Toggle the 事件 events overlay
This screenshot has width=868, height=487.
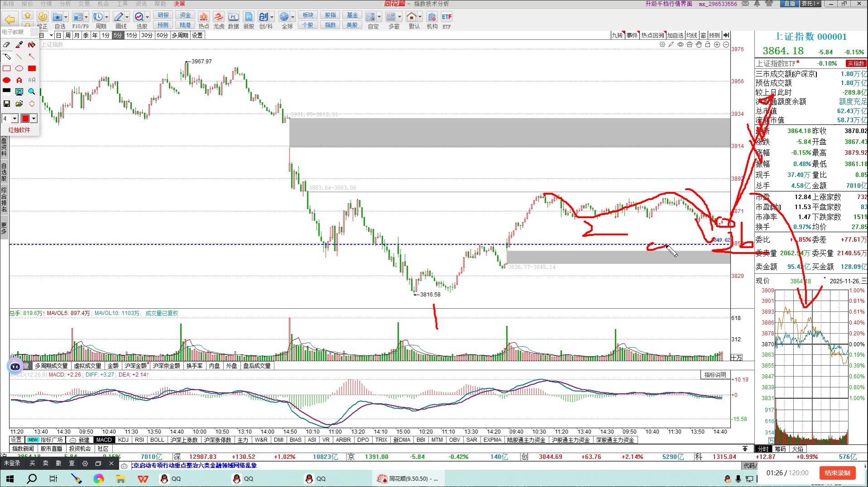tap(632, 35)
